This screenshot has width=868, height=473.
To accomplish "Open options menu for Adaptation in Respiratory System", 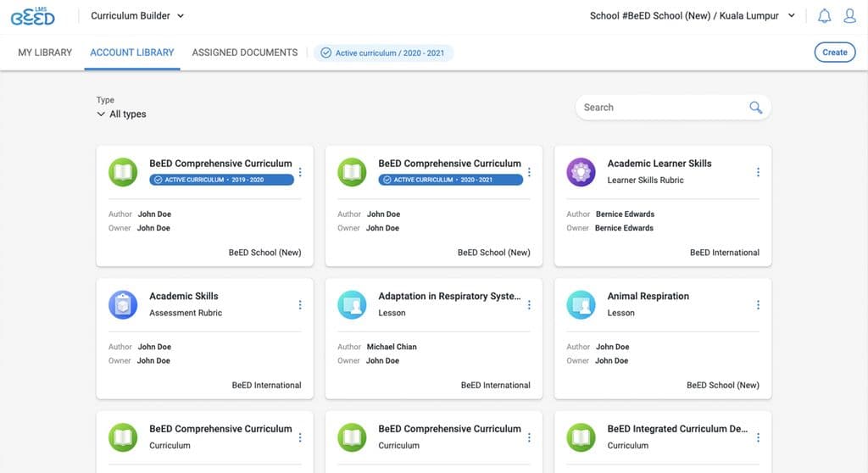I will (529, 305).
